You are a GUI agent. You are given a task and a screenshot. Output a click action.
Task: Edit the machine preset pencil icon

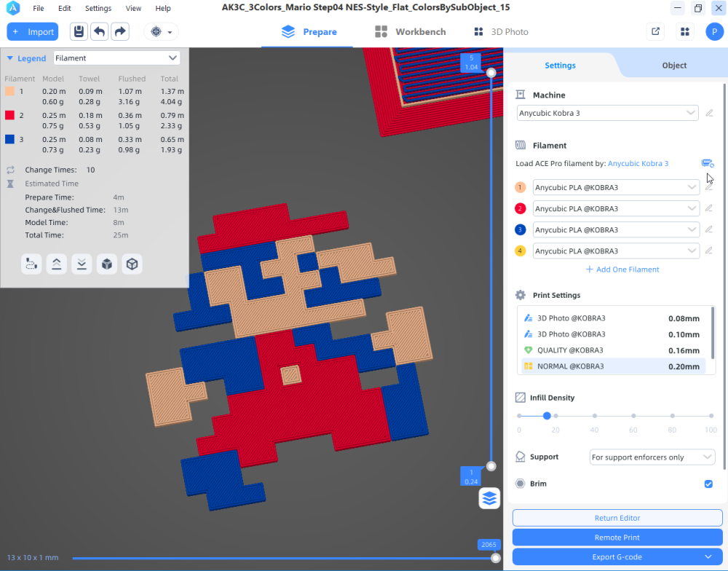point(709,113)
